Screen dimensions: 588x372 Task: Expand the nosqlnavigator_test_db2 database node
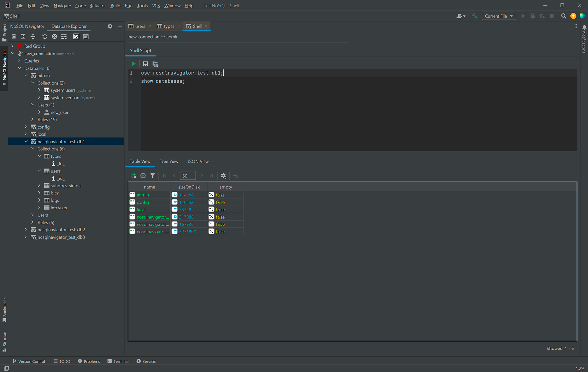tap(26, 230)
